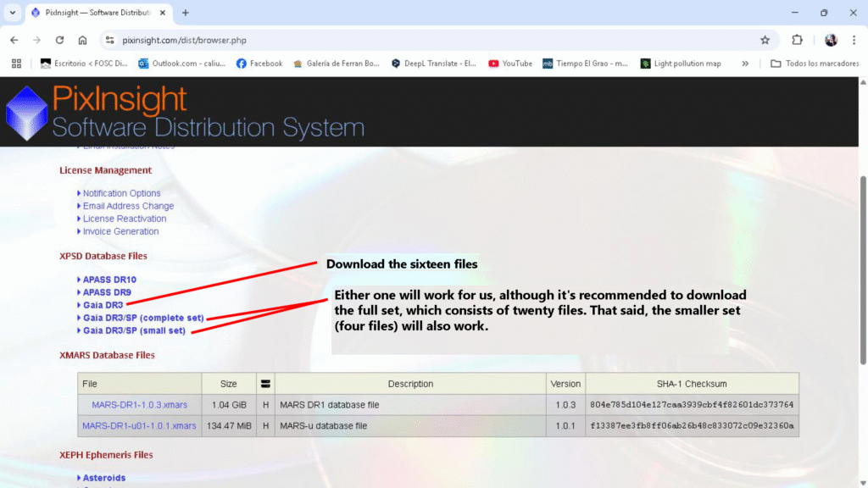Image resolution: width=868 pixels, height=488 pixels.
Task: Open Tiempo El Grao bookmark
Action: 585,64
